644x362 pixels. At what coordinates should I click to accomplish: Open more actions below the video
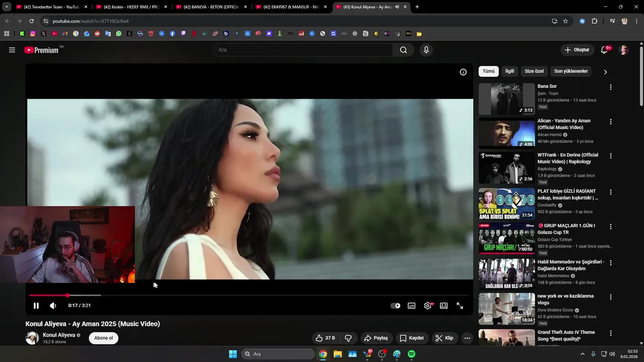467,338
